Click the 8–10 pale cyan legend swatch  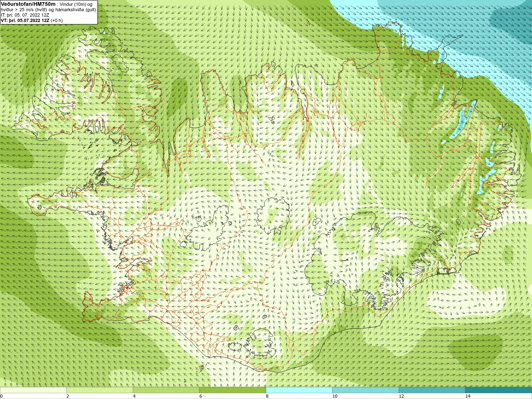(x=299, y=390)
